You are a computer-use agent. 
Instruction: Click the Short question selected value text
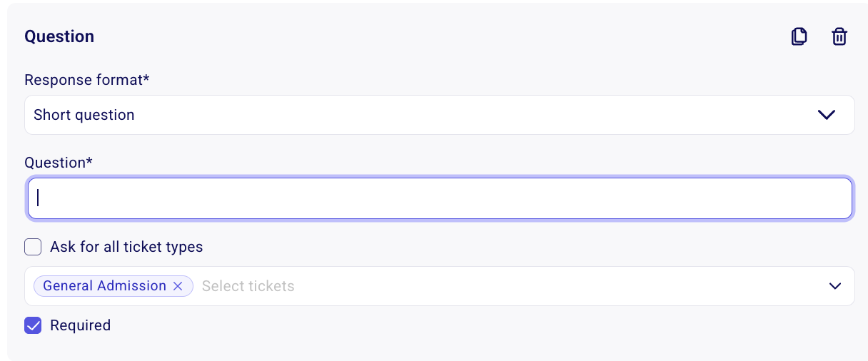[x=84, y=115]
